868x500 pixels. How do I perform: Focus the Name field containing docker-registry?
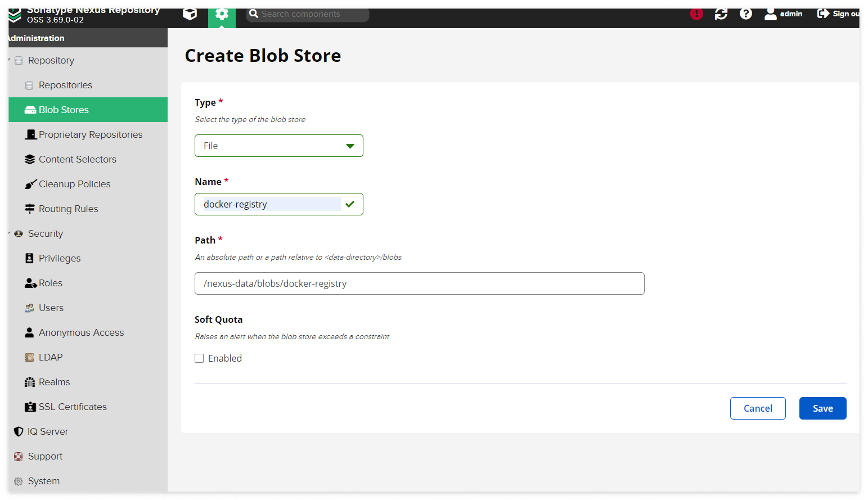point(279,204)
